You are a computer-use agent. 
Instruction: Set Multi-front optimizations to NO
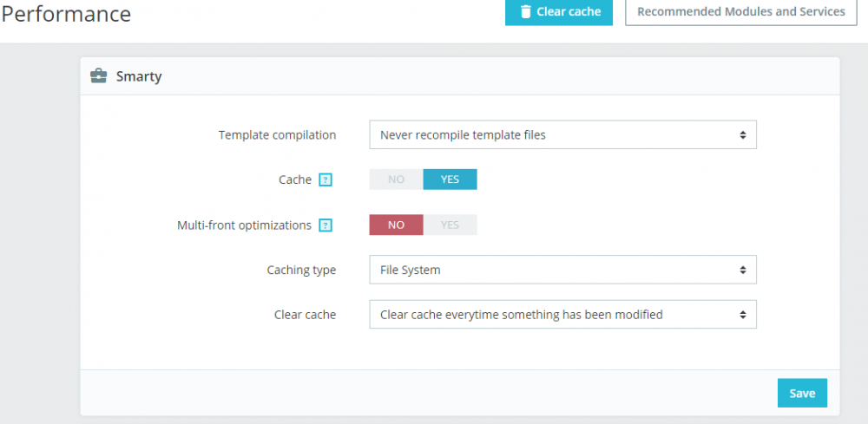pos(397,225)
